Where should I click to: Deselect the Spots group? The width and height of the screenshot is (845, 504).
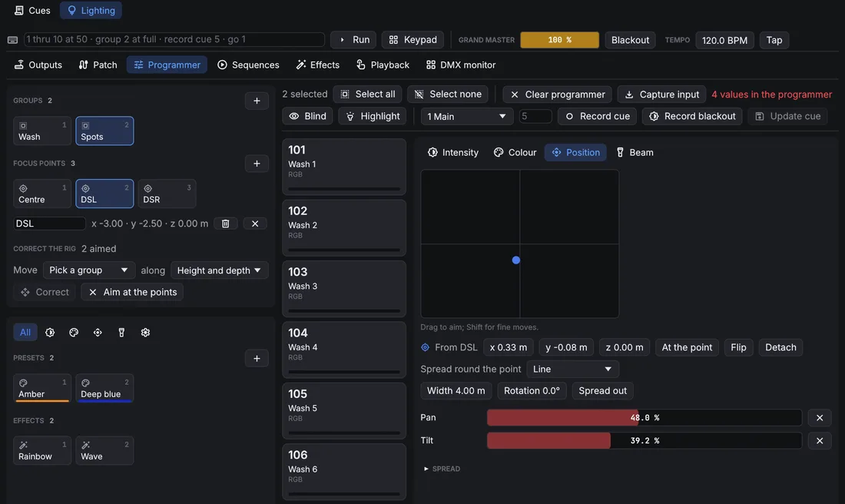[x=104, y=131]
